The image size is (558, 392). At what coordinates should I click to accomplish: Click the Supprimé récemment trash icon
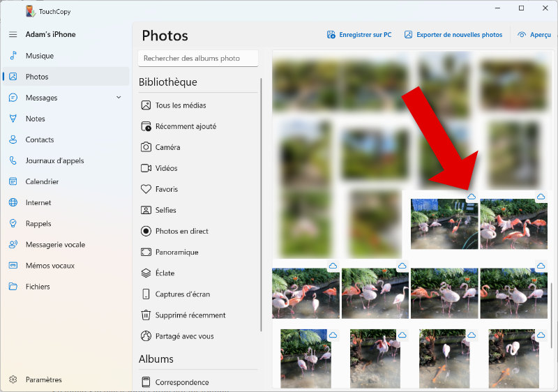[x=146, y=315]
